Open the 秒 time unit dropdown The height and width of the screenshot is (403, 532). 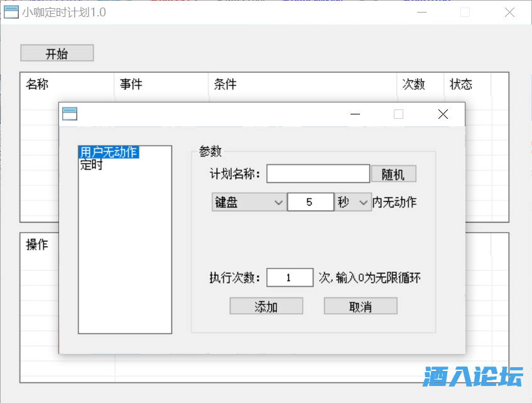[x=353, y=202]
